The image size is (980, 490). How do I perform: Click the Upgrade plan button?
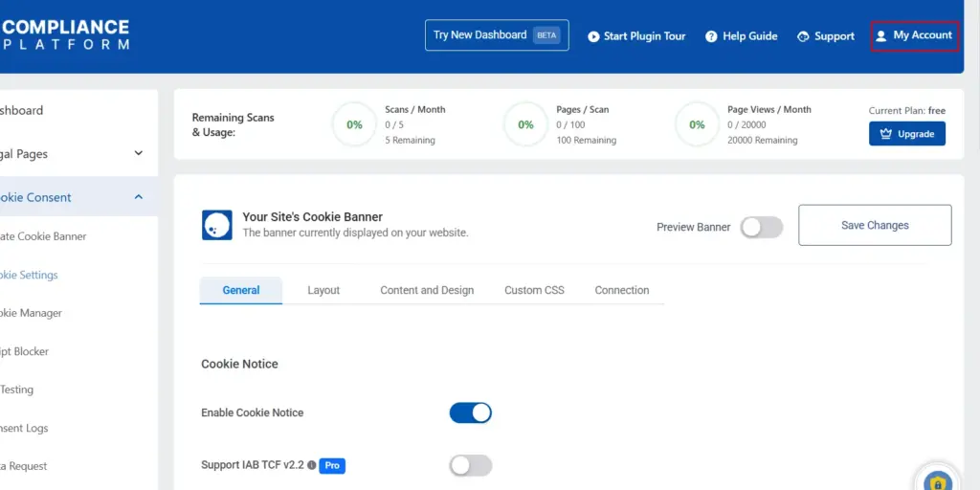[x=906, y=134]
